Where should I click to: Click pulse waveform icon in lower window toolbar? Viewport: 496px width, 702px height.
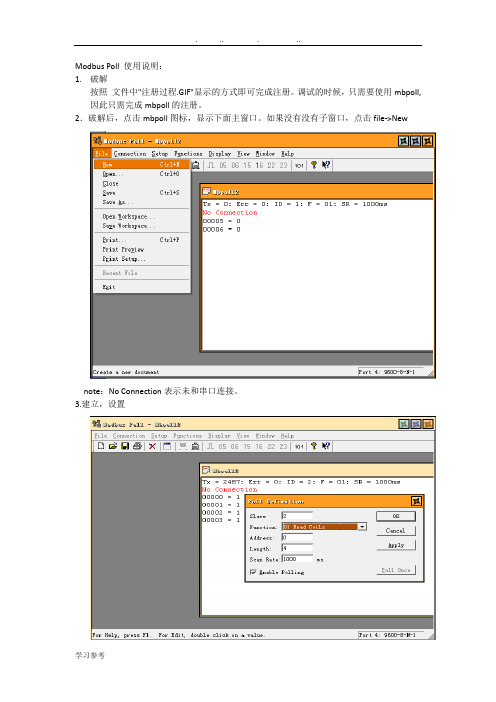tap(210, 446)
